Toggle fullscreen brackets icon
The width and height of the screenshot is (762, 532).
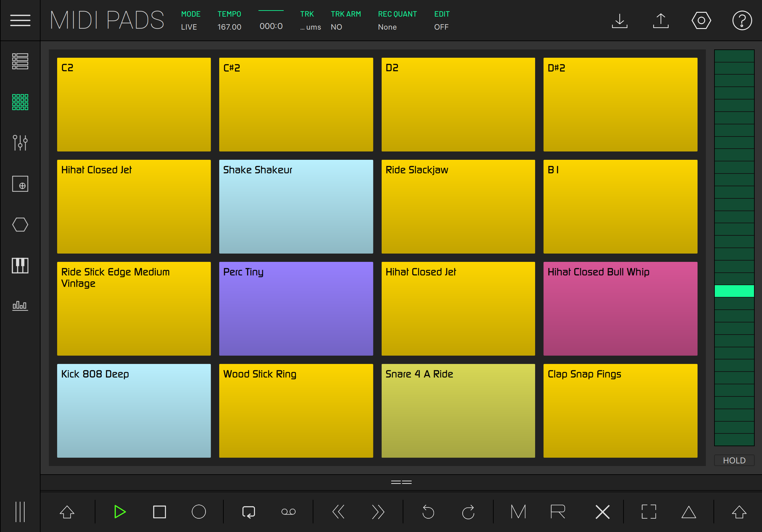click(649, 512)
